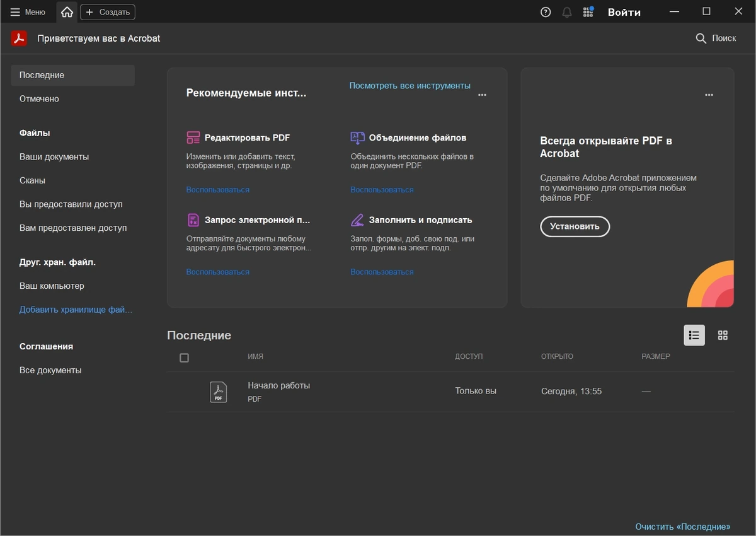
Task: Open the help question mark icon
Action: pos(546,12)
